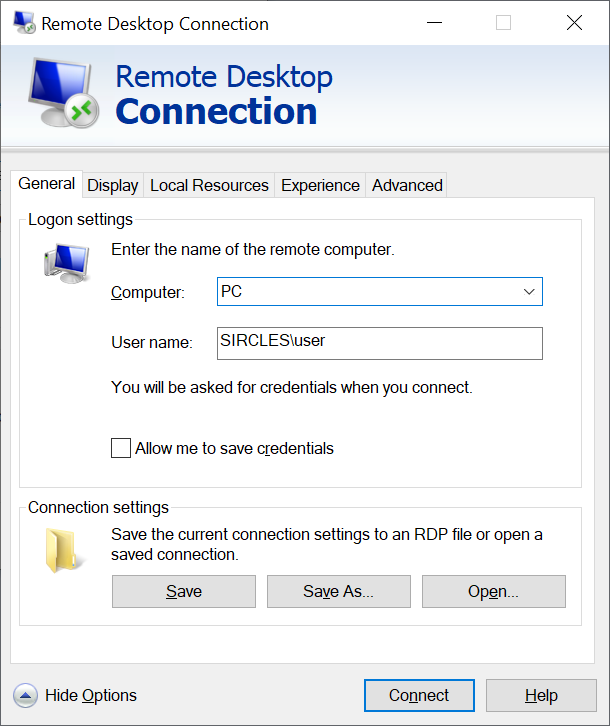Switch to the Display tab
The height and width of the screenshot is (726, 610).
tap(113, 185)
